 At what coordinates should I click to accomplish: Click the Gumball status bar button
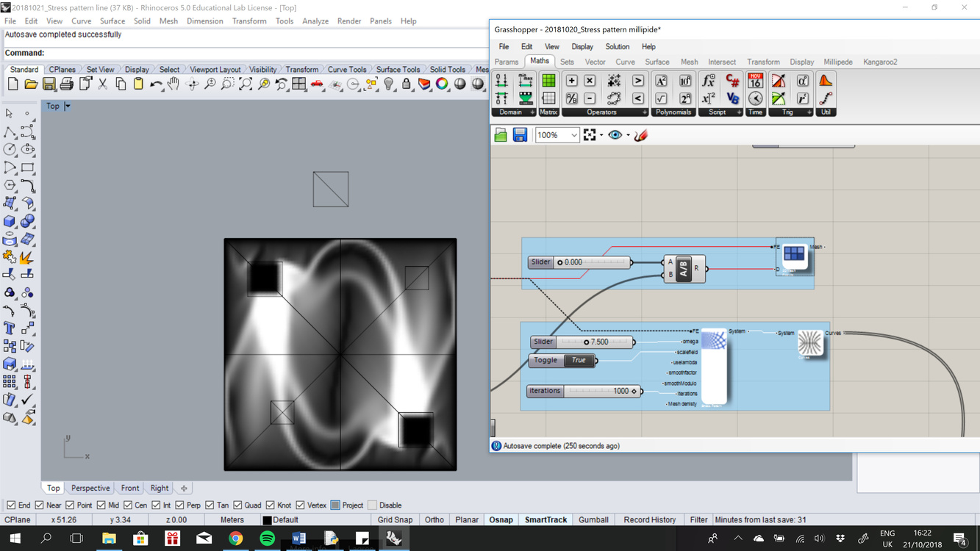tap(593, 520)
